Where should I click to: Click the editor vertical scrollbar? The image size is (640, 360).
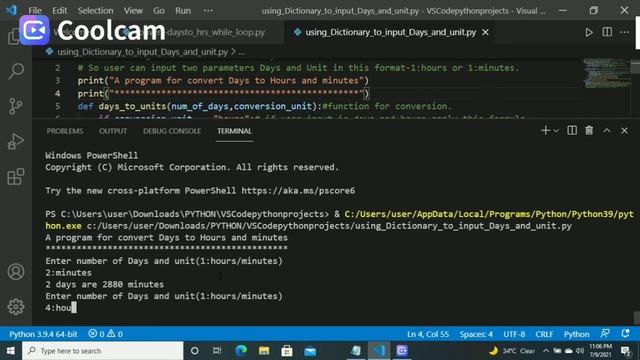(636, 67)
